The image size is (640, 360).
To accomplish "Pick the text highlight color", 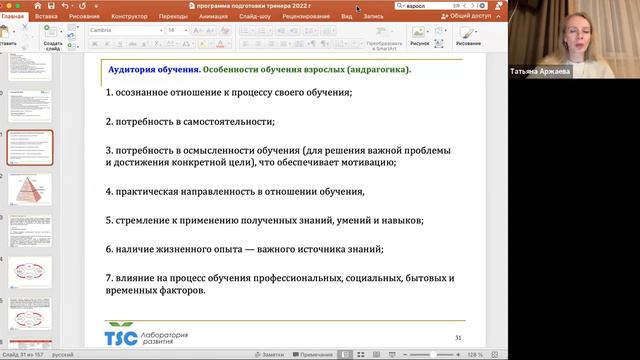I will pyautogui.click(x=203, y=44).
